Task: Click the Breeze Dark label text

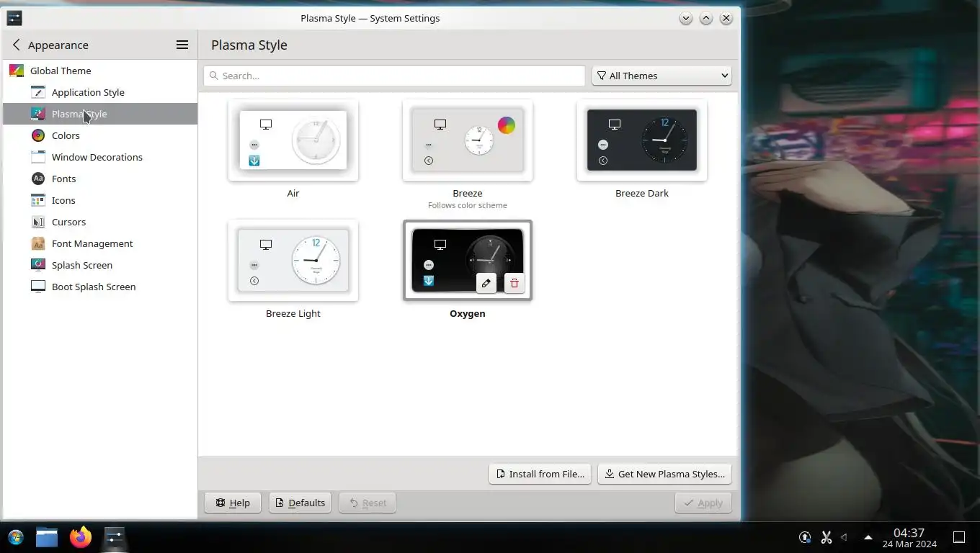Action: 642,193
